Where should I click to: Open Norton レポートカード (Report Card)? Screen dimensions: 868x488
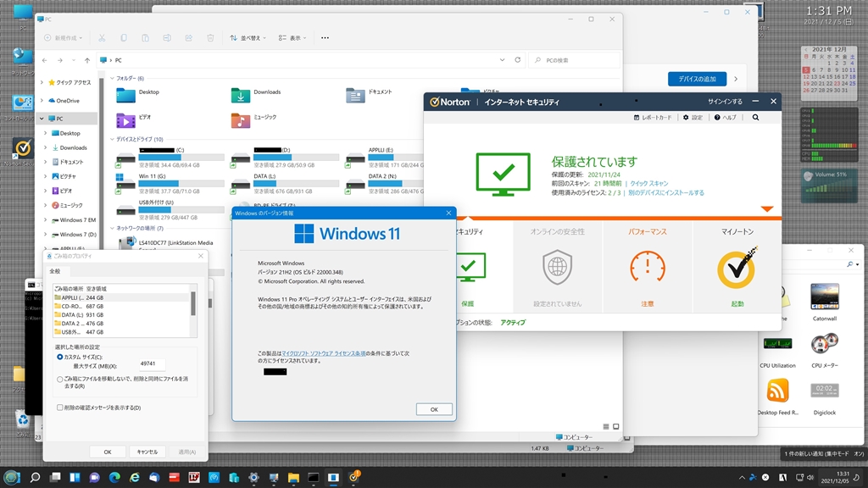[x=653, y=117]
